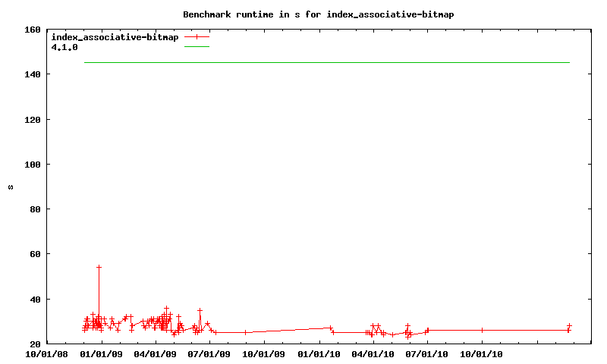607x364 pixels.
Task: Click the last data point at far right
Action: [x=569, y=325]
